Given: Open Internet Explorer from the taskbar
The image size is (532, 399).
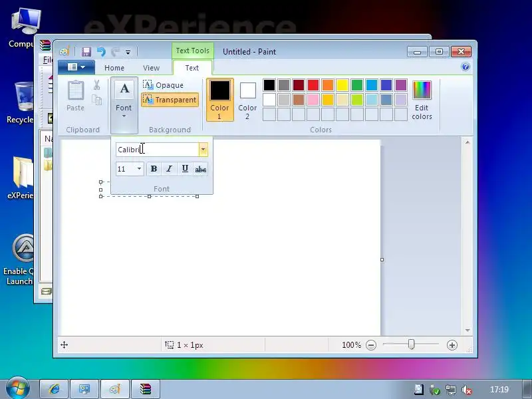Looking at the screenshot, I should (x=55, y=389).
